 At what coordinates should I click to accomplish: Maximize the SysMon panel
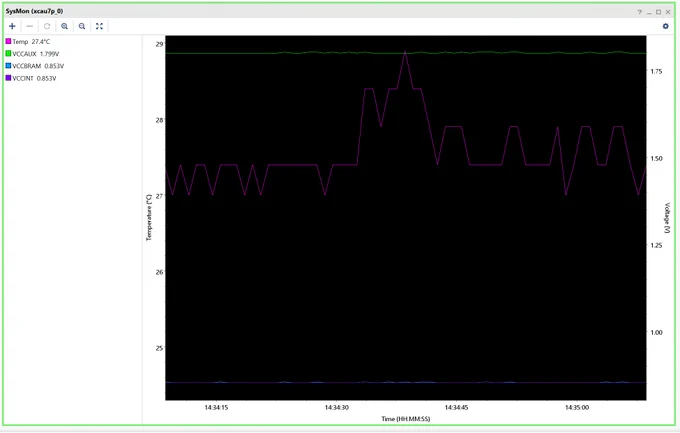[x=658, y=12]
